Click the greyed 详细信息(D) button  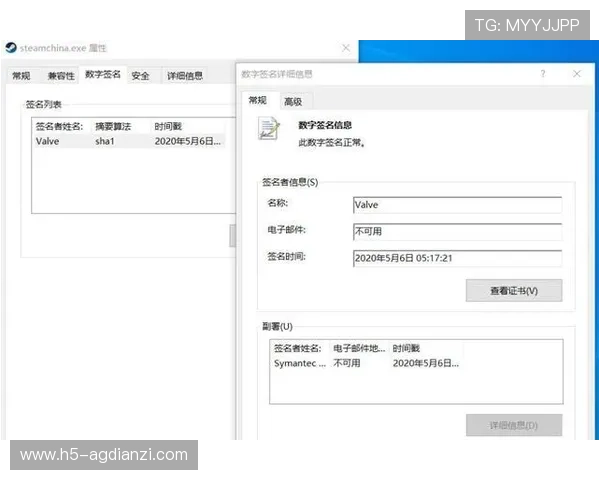[514, 425]
